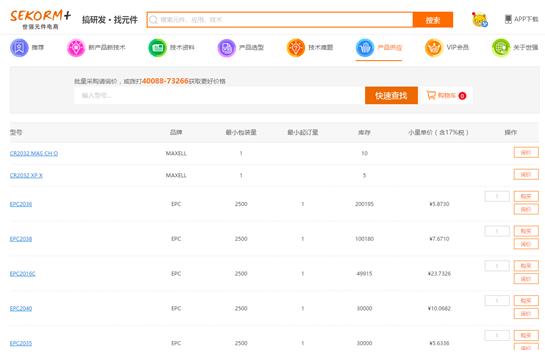The image size is (545, 362).
Task: Focus the part number input field
Action: click(220, 95)
